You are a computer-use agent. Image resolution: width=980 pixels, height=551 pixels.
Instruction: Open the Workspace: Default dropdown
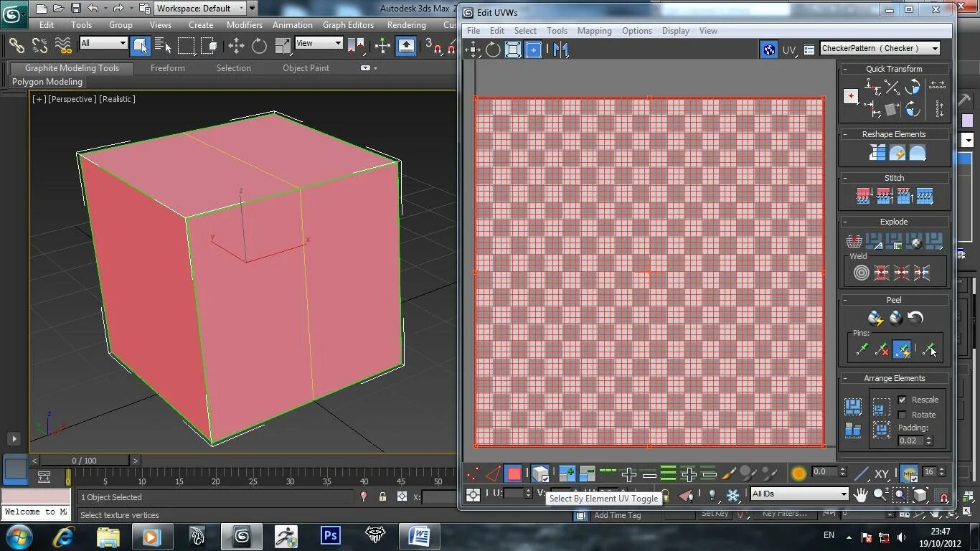[x=200, y=9]
